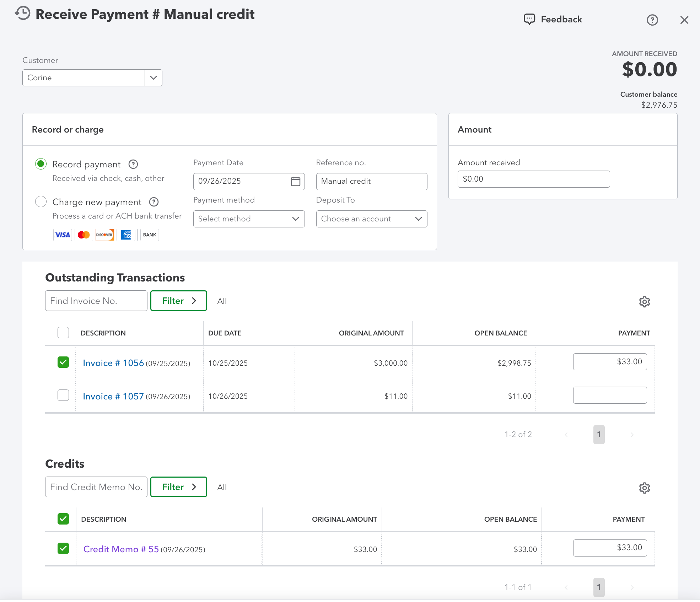Viewport: 700px width, 602px height.
Task: Open the Invoice # 1056 link
Action: pos(113,363)
